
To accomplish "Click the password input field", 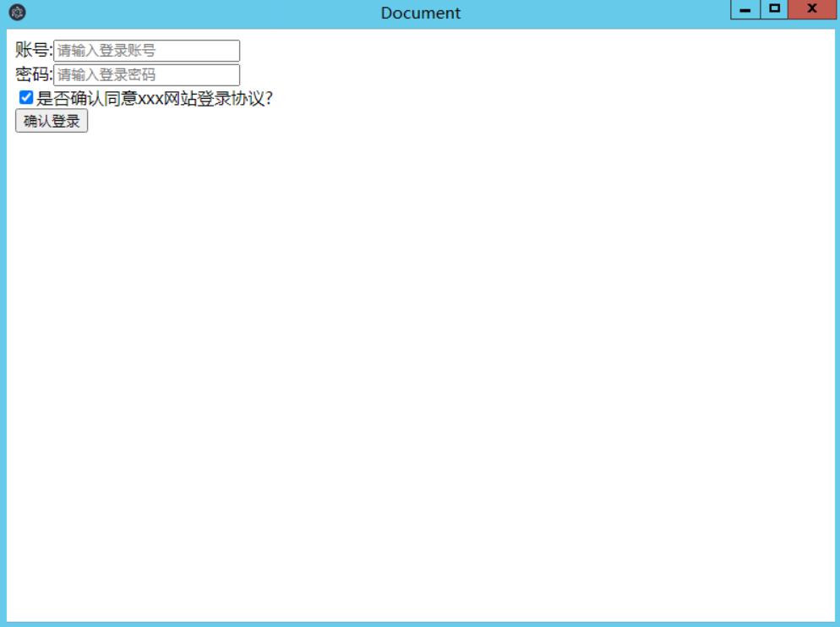I will 146,74.
